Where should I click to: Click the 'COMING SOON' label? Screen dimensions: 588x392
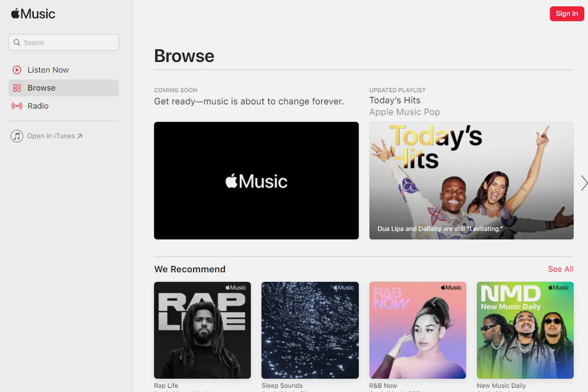pos(176,90)
